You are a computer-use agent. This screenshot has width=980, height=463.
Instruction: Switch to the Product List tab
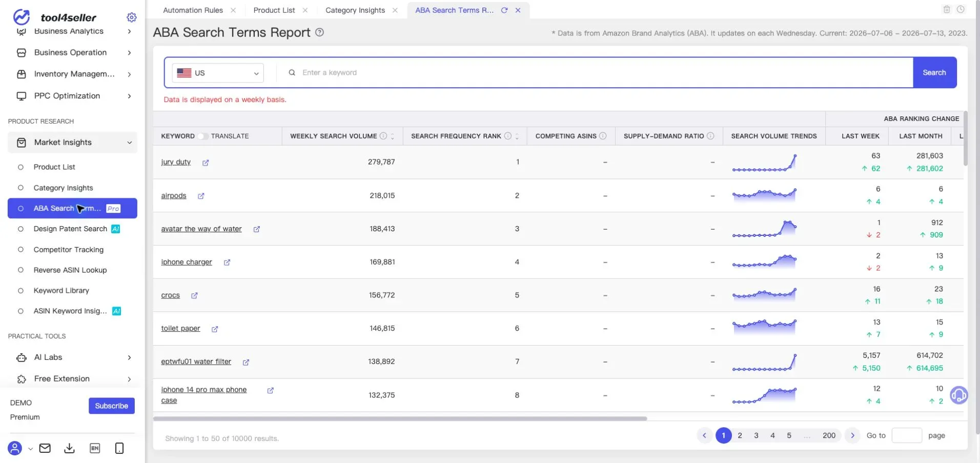[274, 10]
